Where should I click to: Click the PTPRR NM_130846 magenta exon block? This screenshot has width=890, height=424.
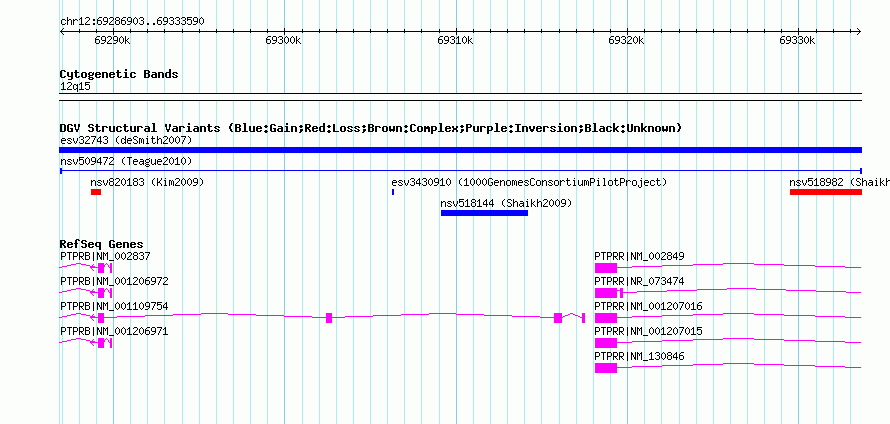point(606,368)
